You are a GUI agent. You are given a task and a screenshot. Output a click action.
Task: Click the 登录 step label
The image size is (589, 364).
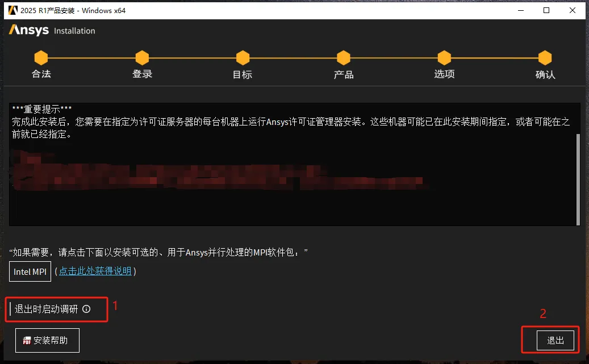pyautogui.click(x=143, y=74)
